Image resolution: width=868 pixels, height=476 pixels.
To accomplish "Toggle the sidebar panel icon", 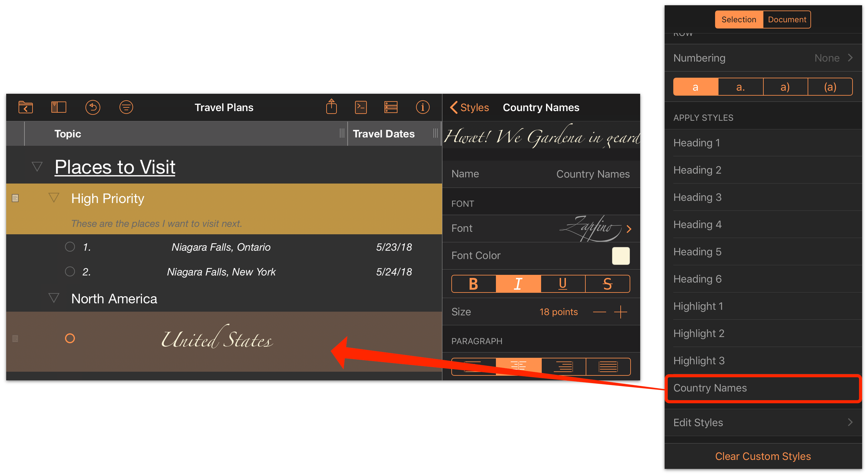I will (59, 107).
